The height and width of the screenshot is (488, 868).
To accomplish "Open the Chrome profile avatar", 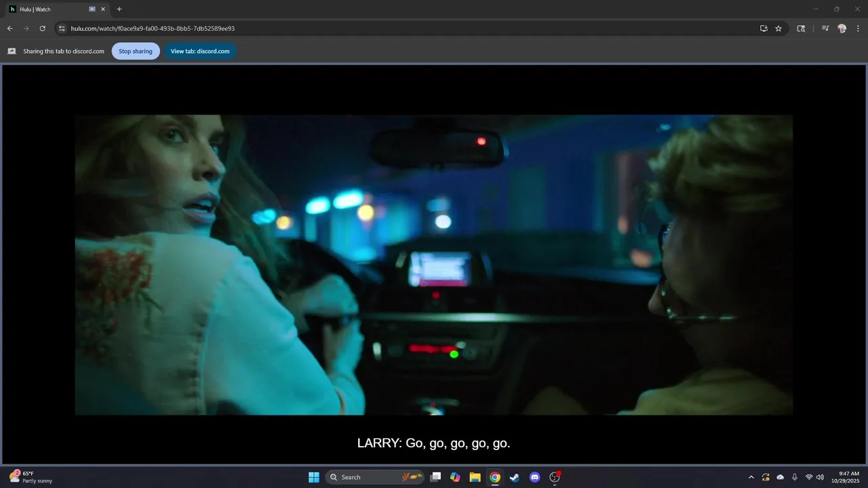I will pos(842,28).
